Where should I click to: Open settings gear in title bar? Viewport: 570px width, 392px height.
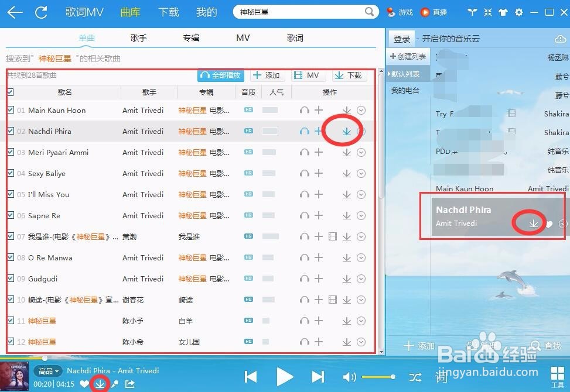click(x=519, y=12)
